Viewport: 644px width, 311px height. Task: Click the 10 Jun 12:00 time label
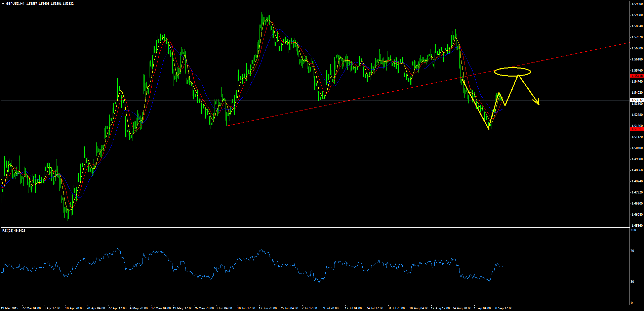[246, 308]
